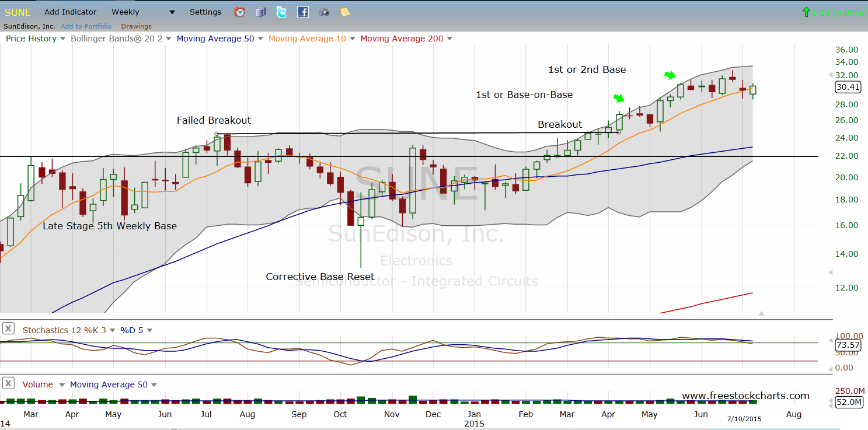Viewport: 868px width, 430px height.
Task: Click the 2015 year label on time axis
Action: [x=475, y=424]
